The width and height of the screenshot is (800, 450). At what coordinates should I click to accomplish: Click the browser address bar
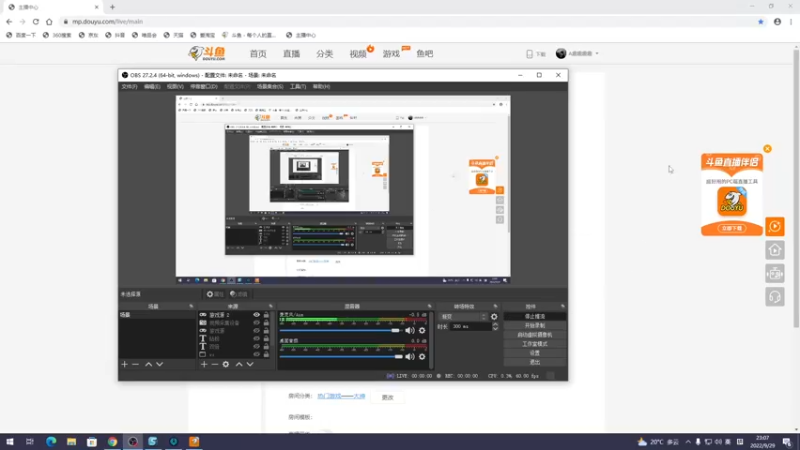(408, 22)
